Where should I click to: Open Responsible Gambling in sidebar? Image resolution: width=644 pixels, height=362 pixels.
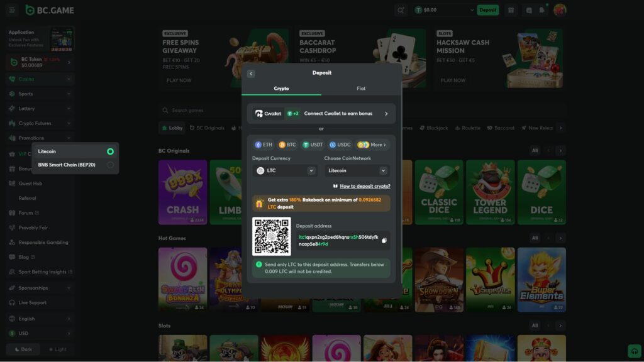point(43,243)
